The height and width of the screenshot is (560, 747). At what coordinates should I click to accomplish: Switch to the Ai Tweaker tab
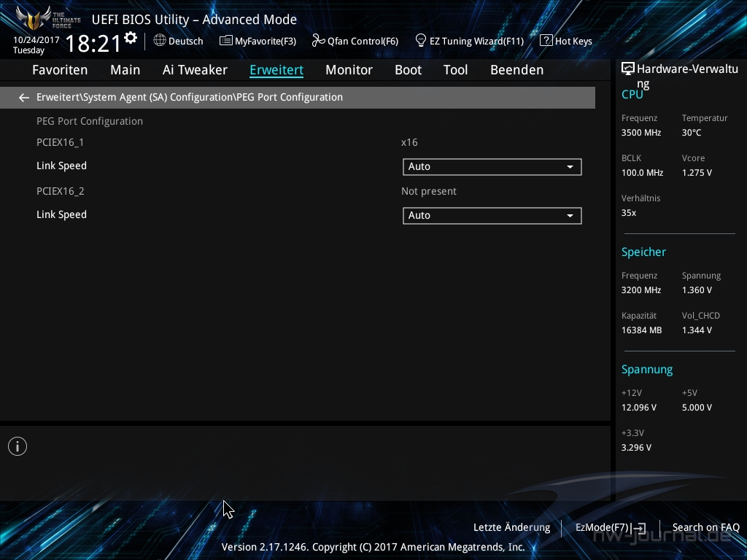pyautogui.click(x=195, y=70)
